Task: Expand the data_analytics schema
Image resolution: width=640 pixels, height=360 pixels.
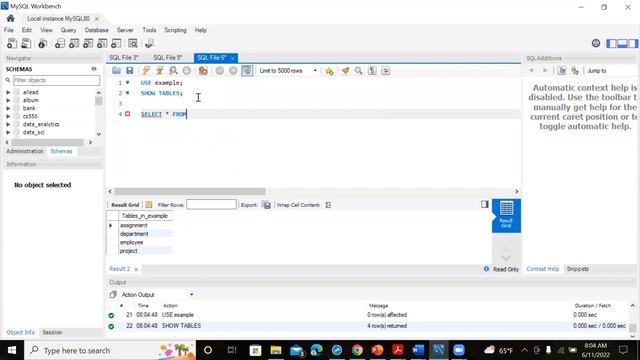Action: click(x=8, y=124)
